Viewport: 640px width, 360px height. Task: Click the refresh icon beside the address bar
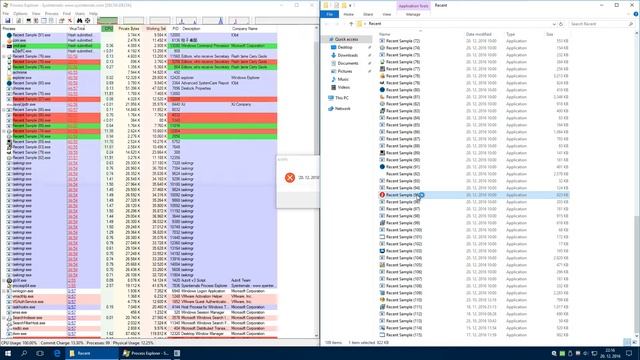tap(561, 24)
